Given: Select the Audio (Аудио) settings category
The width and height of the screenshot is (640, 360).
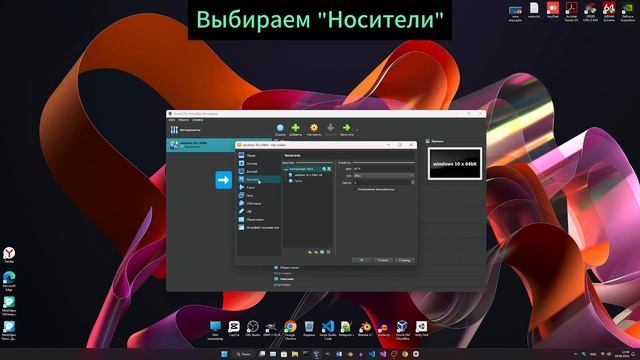Looking at the screenshot, I should point(259,187).
